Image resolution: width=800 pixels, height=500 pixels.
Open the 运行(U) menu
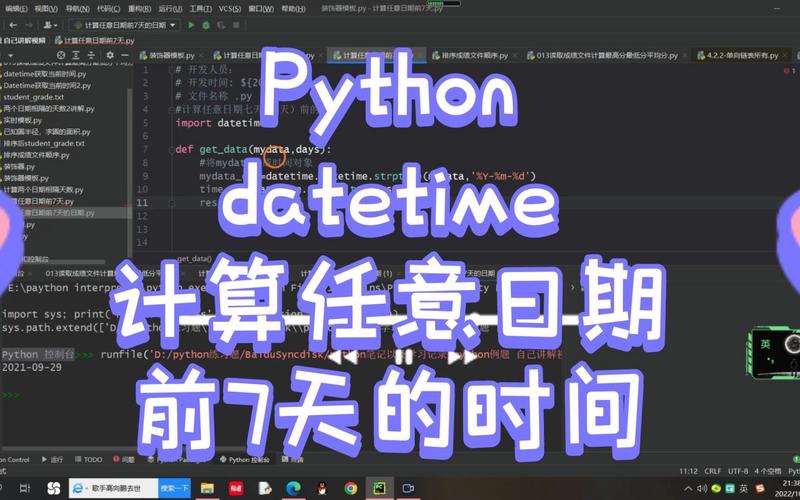tap(170, 9)
